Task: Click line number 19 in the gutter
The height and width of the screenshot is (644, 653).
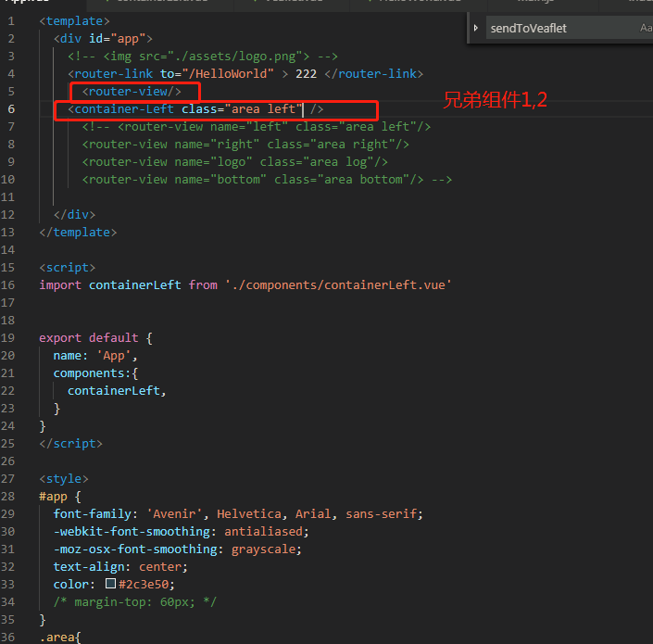Action: [x=7, y=338]
